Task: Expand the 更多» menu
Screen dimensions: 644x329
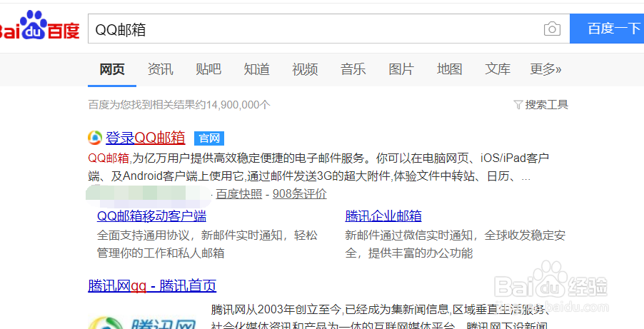Action: click(x=545, y=69)
